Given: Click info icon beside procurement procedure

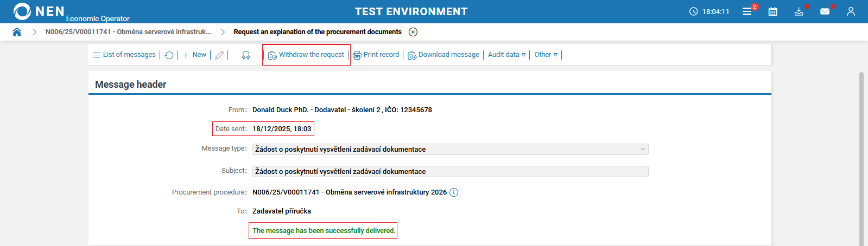Looking at the screenshot, I should coord(454,192).
